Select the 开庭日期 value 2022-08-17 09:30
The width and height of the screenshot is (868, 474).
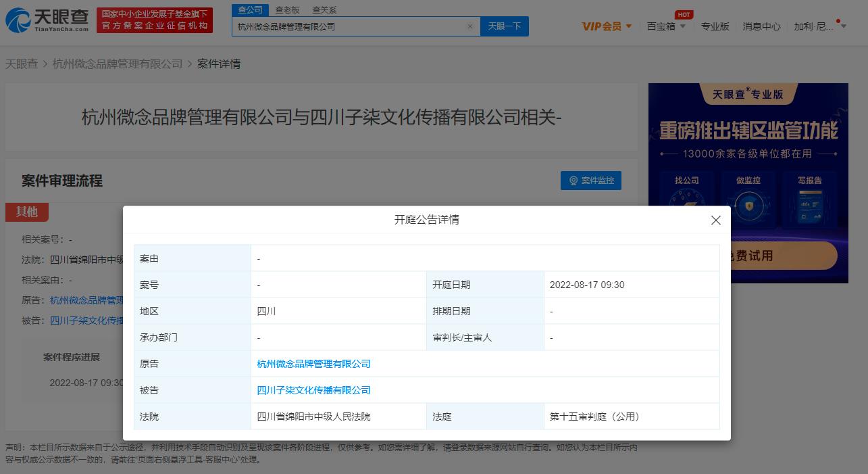[587, 285]
